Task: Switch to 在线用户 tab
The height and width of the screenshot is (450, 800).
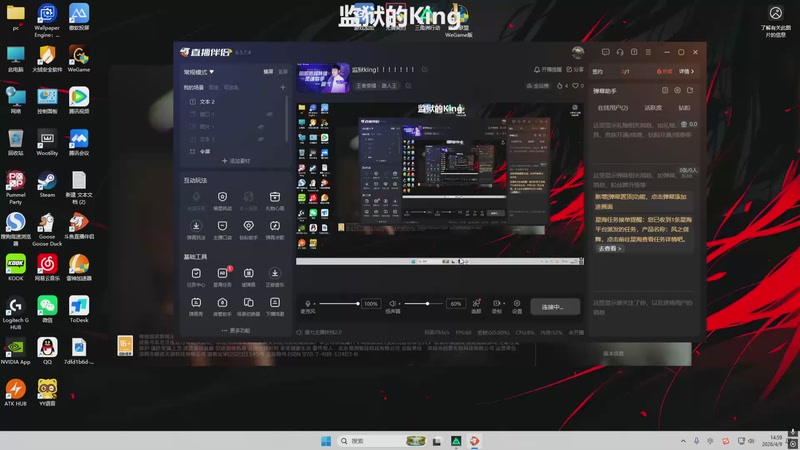Action: point(613,108)
